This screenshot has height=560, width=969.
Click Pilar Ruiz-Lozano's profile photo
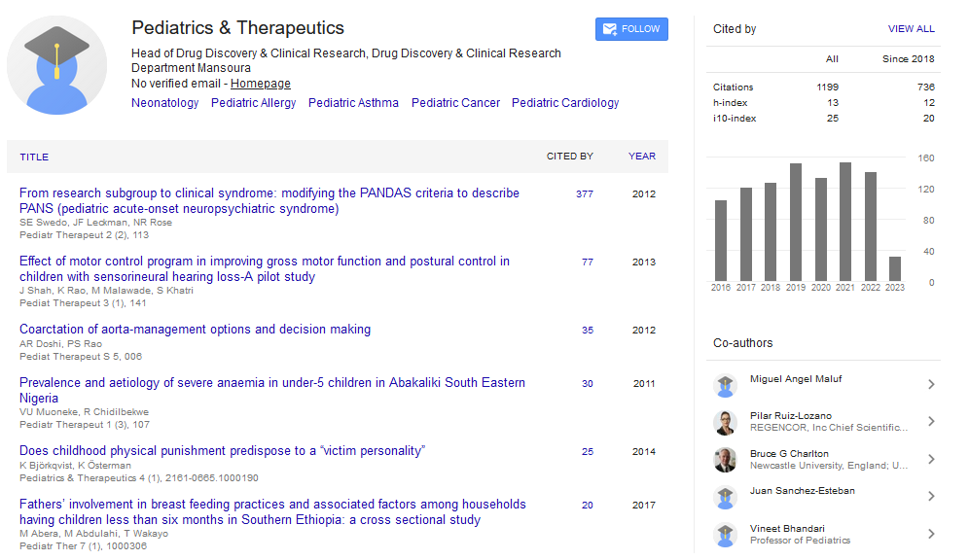point(725,423)
